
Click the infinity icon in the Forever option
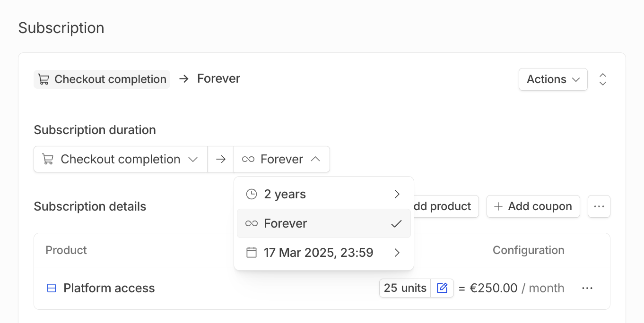pyautogui.click(x=252, y=223)
